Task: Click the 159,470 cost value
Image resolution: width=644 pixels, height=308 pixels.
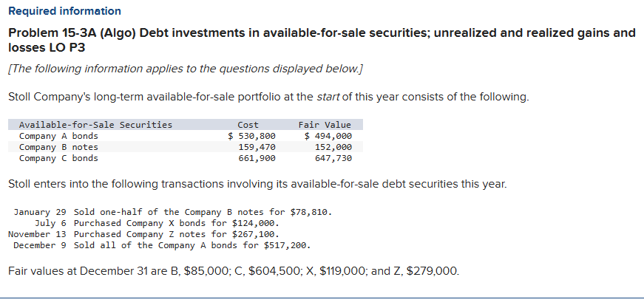Action: [257, 147]
